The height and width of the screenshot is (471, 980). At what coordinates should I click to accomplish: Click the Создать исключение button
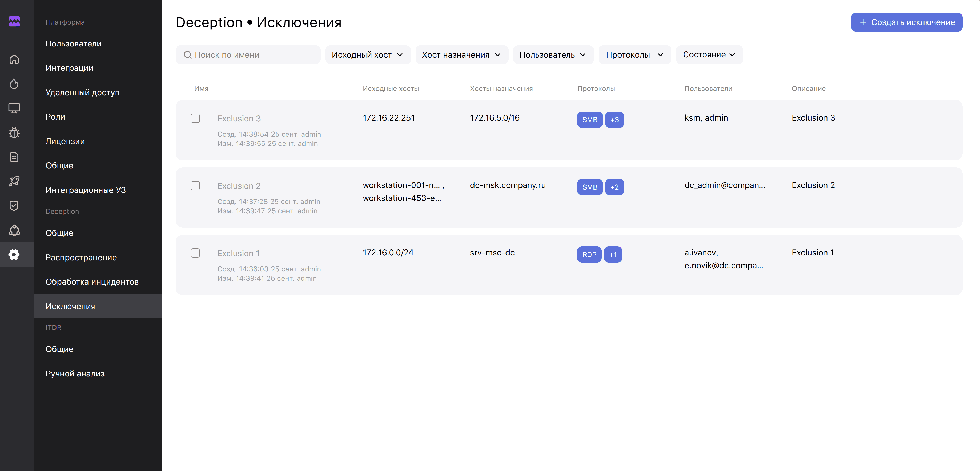(906, 22)
